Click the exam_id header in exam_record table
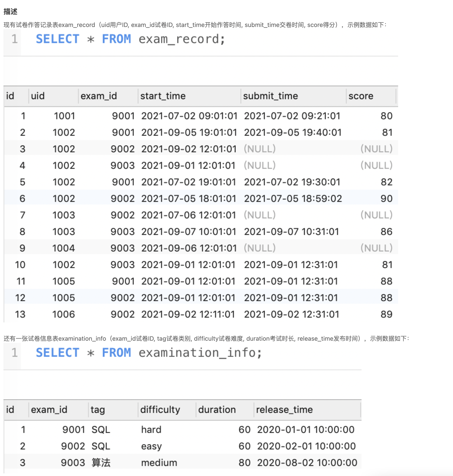 tap(98, 96)
